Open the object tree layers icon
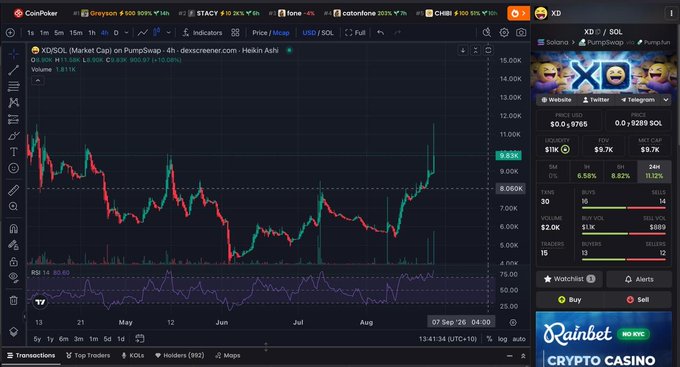This screenshot has width=680, height=367. [x=13, y=332]
